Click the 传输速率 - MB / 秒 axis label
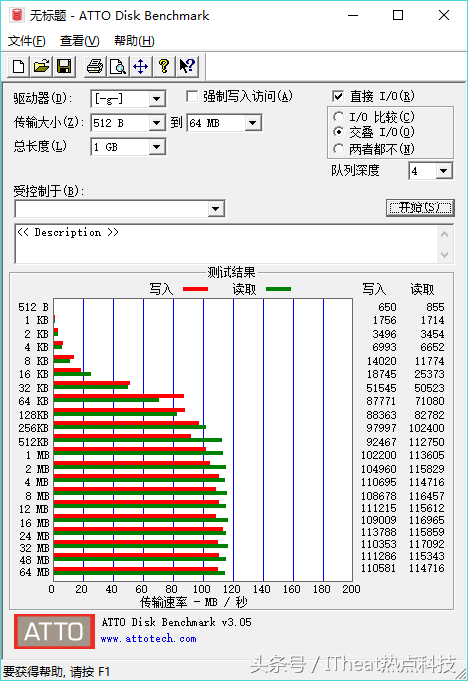The width and height of the screenshot is (468, 681). pos(194,602)
